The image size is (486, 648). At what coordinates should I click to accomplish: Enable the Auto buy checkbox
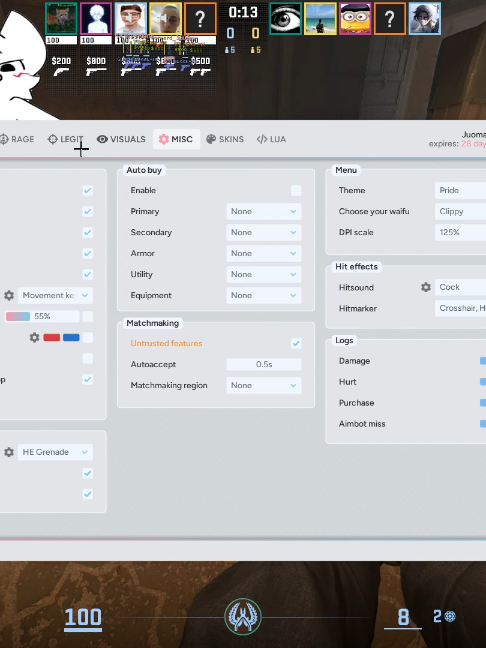(296, 191)
